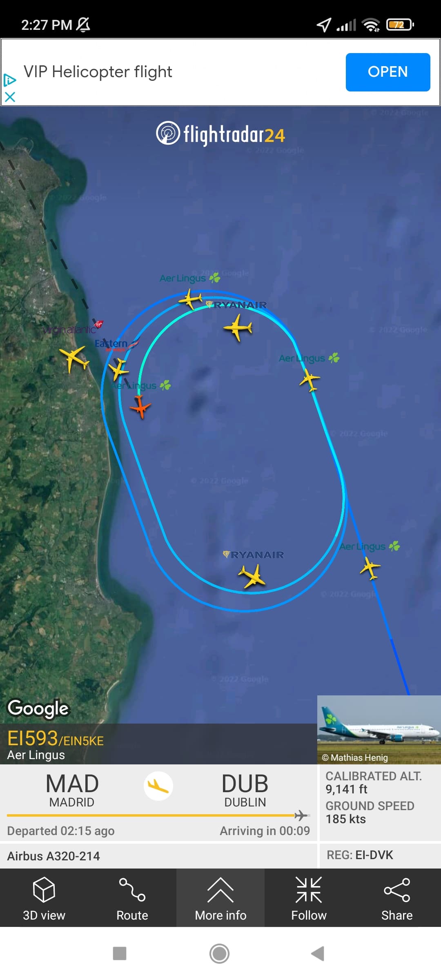The height and width of the screenshot is (980, 441).
Task: Share this flight
Action: [397, 899]
